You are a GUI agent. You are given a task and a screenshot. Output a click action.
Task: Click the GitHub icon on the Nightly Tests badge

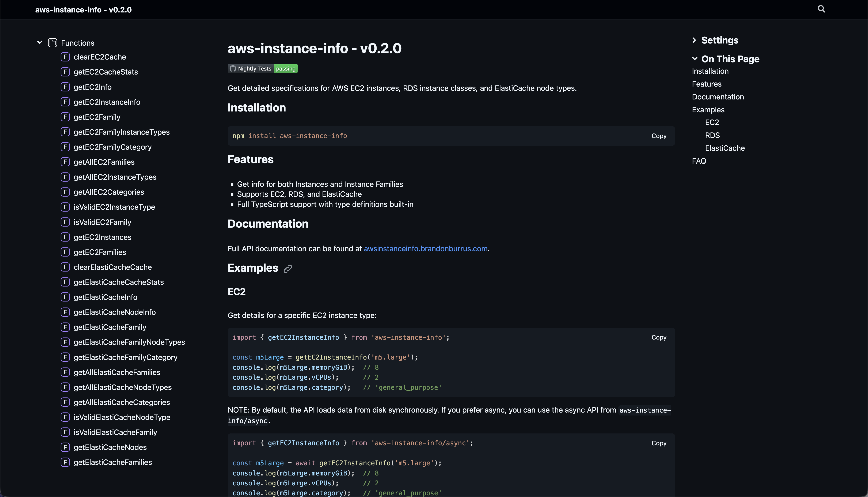click(233, 68)
